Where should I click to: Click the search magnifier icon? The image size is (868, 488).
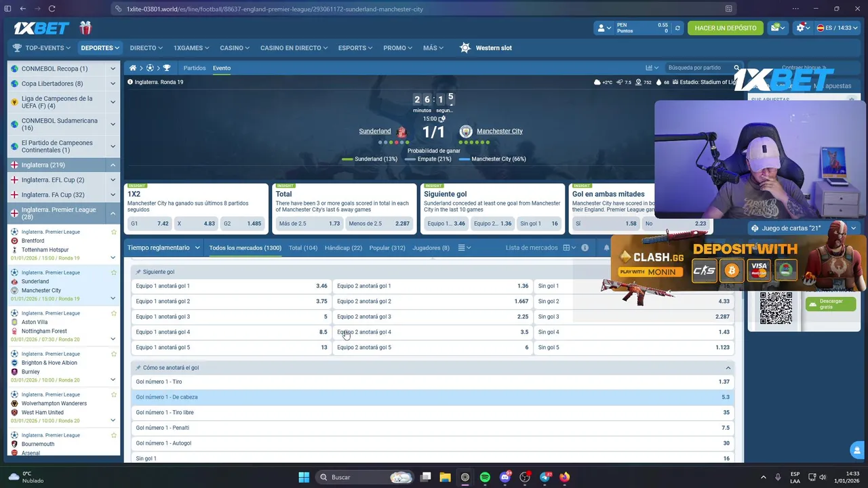pyautogui.click(x=736, y=68)
